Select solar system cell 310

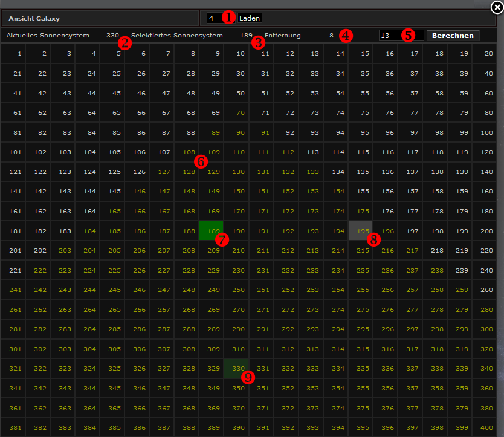[x=236, y=349]
